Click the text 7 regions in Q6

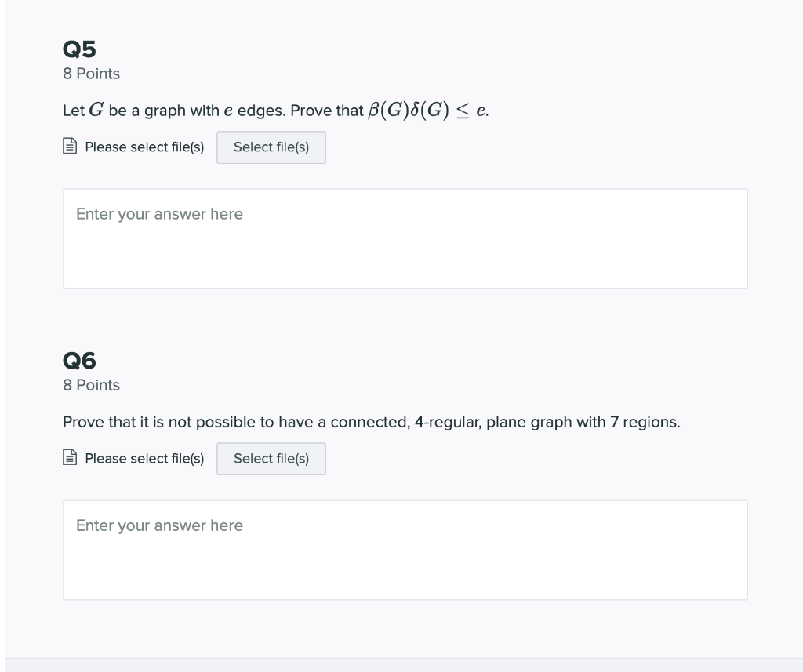[x=645, y=423]
